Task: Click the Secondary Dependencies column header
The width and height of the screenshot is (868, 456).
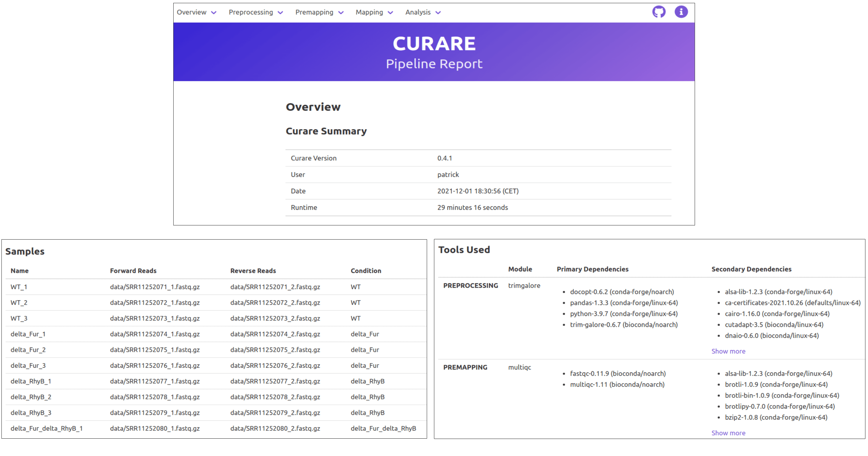Action: [x=751, y=269]
